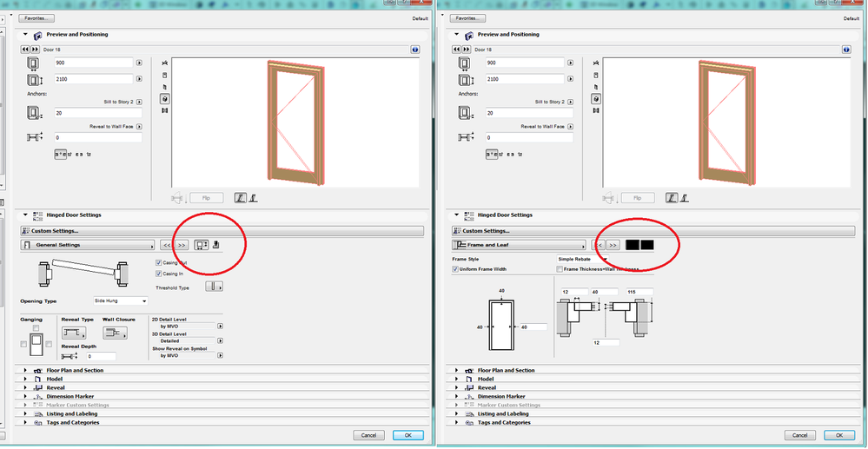
Task: Open 3D Detail Level arrow menu
Action: (221, 341)
